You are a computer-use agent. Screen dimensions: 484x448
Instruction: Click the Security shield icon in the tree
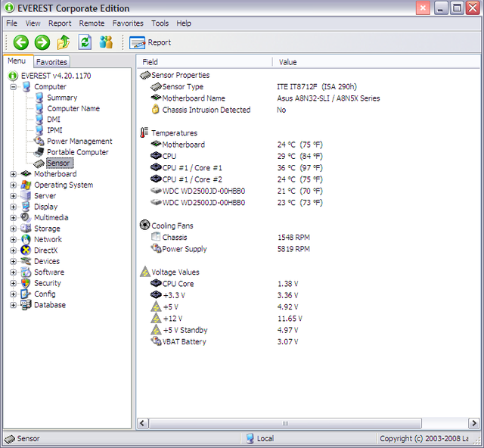(x=26, y=283)
